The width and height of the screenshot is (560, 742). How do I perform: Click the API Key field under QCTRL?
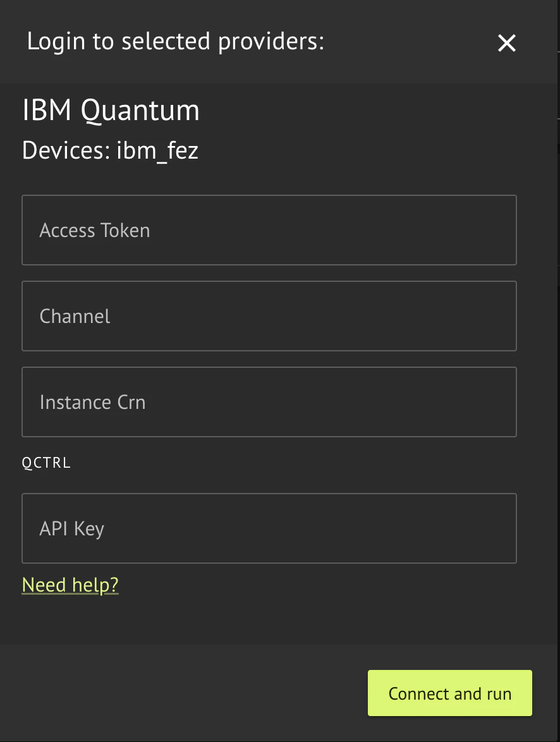click(269, 528)
